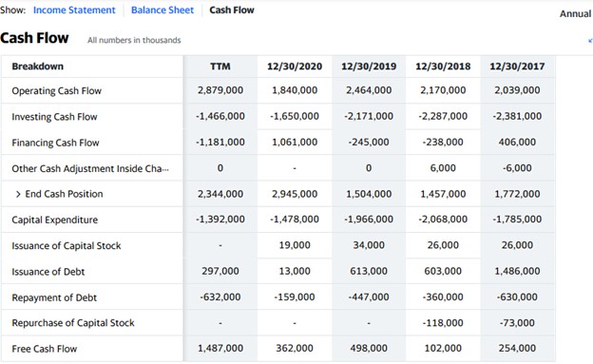The width and height of the screenshot is (593, 364).
Task: Click the 19,000 Issuance of Capital Stock cell
Action: point(295,245)
